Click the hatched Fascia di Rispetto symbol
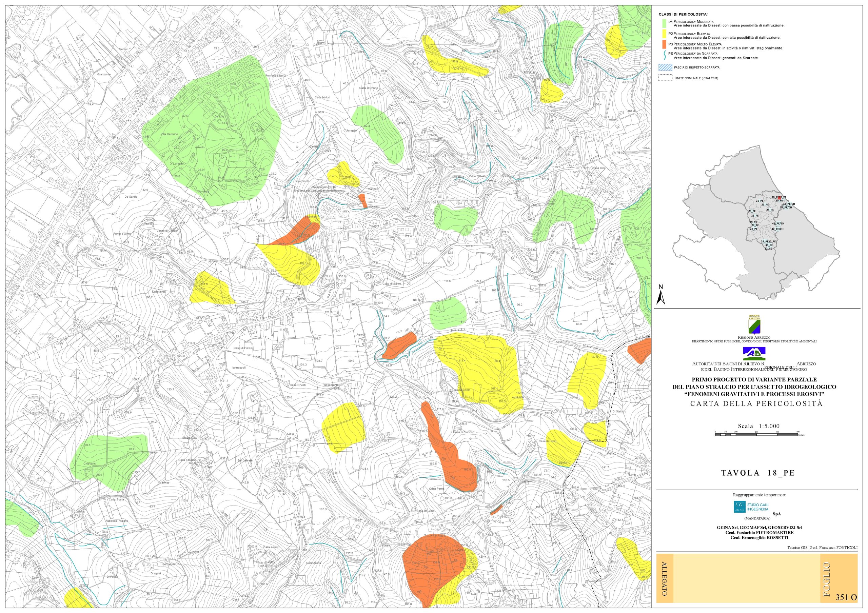 665,68
